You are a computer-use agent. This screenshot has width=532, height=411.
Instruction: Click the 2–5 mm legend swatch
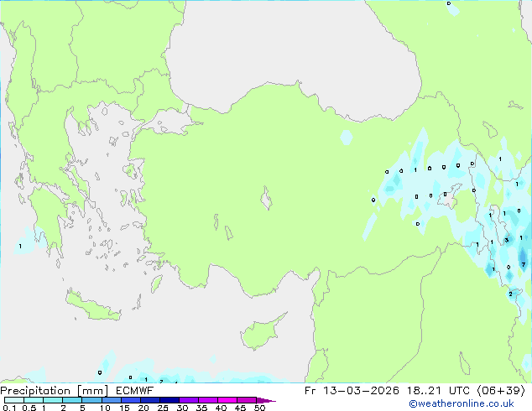click(72, 400)
